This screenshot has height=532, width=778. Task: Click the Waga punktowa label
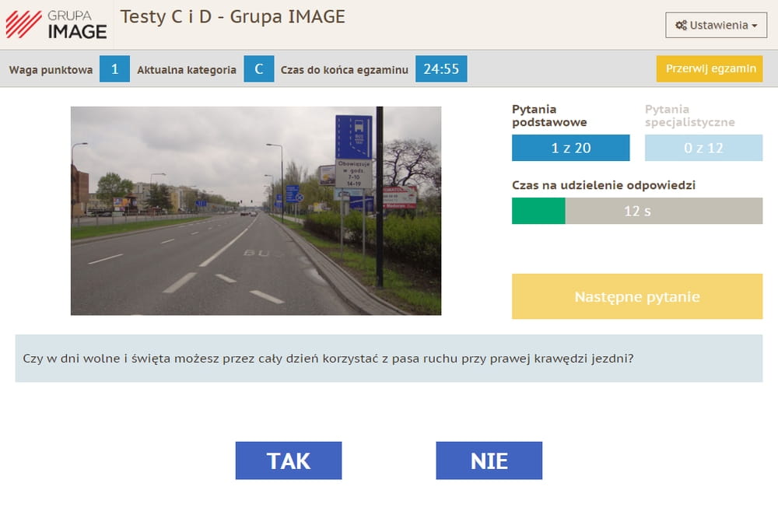(x=51, y=70)
